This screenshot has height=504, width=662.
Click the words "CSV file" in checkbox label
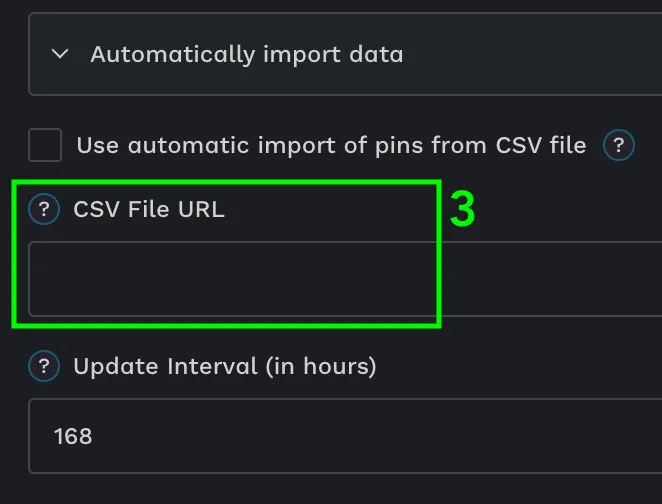coord(541,145)
